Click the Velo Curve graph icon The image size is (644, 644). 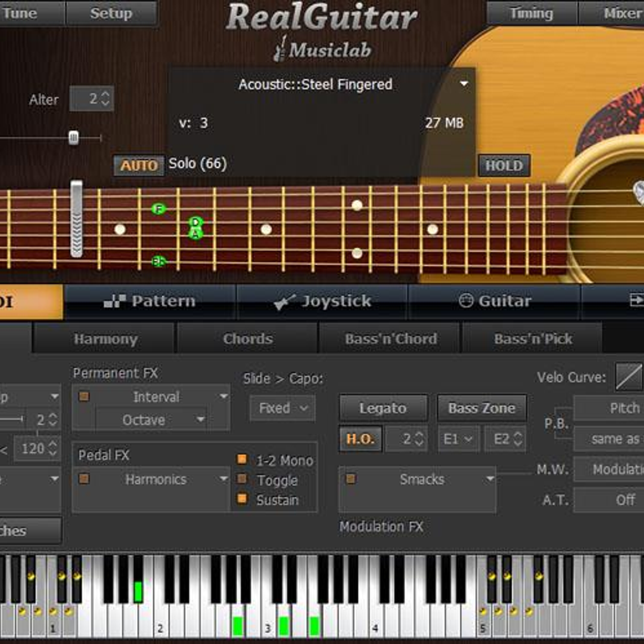click(628, 376)
